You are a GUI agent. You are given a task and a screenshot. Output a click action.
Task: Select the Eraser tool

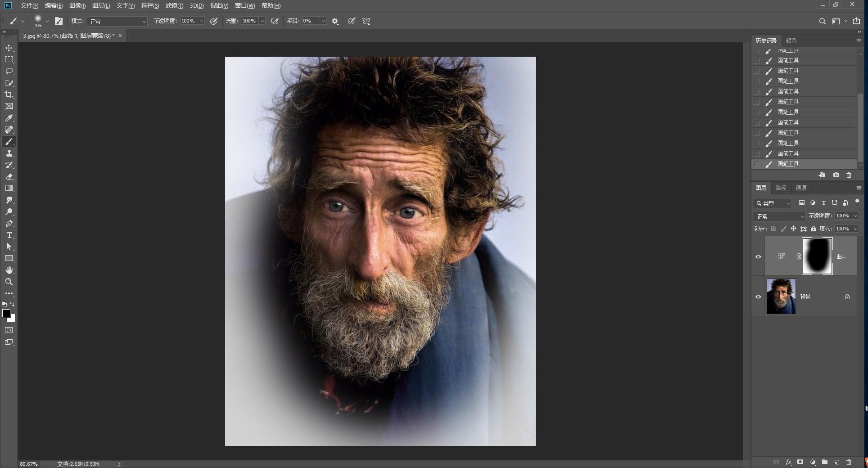(9, 176)
